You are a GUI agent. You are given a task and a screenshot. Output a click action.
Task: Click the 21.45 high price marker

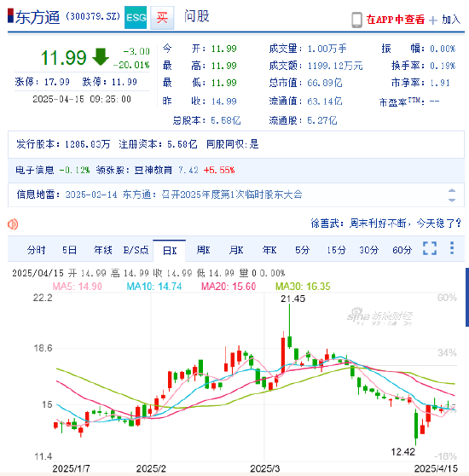tap(292, 299)
